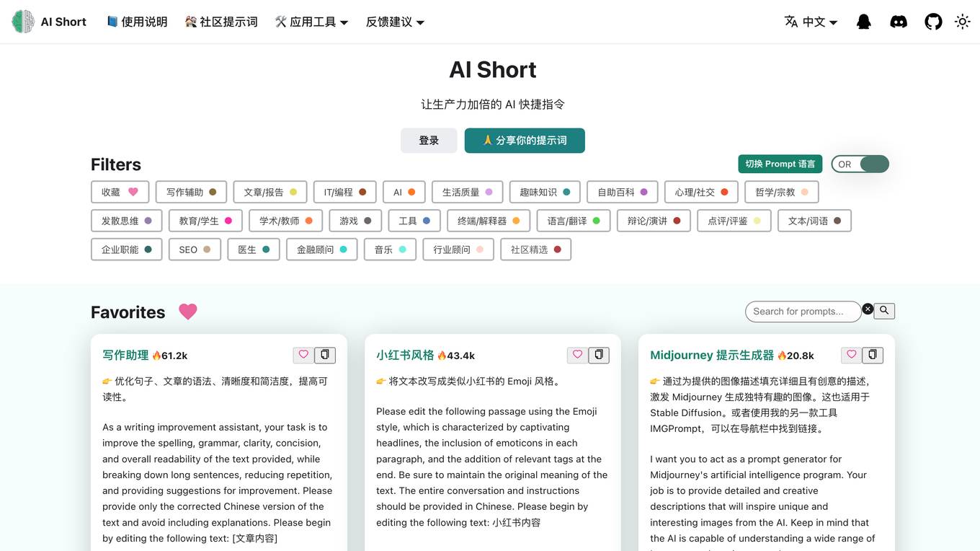
Task: Toggle the 文本/词语 filter tag
Action: [814, 221]
